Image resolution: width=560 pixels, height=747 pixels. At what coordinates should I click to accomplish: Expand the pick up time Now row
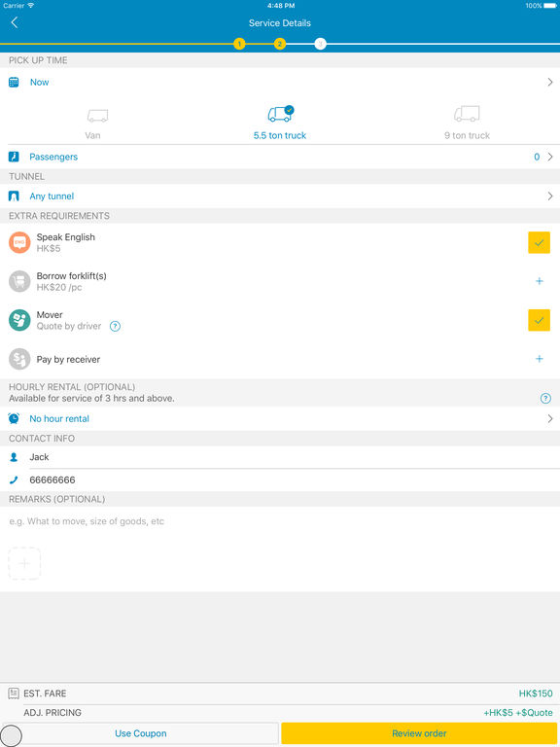pyautogui.click(x=280, y=82)
